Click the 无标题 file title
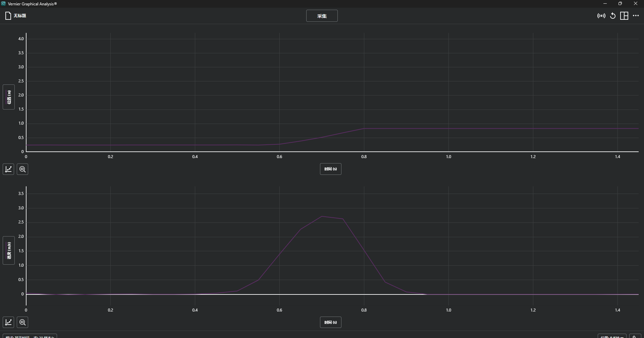 tap(20, 16)
